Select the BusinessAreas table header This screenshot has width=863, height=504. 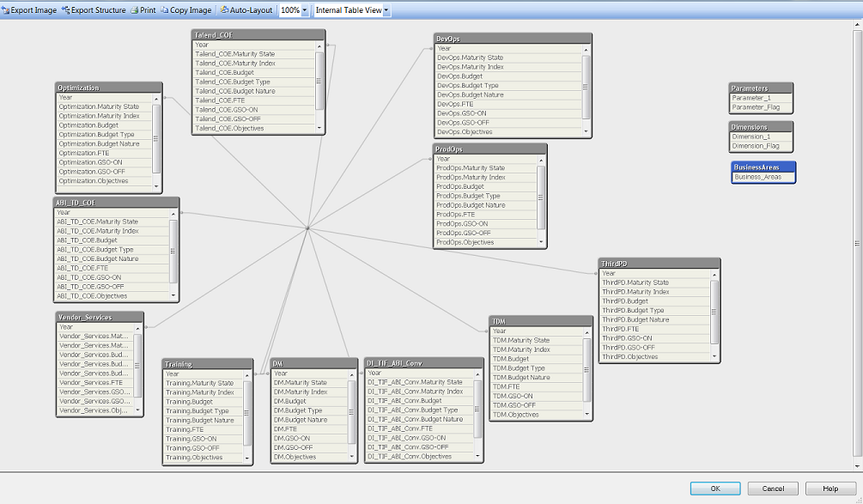tap(763, 167)
